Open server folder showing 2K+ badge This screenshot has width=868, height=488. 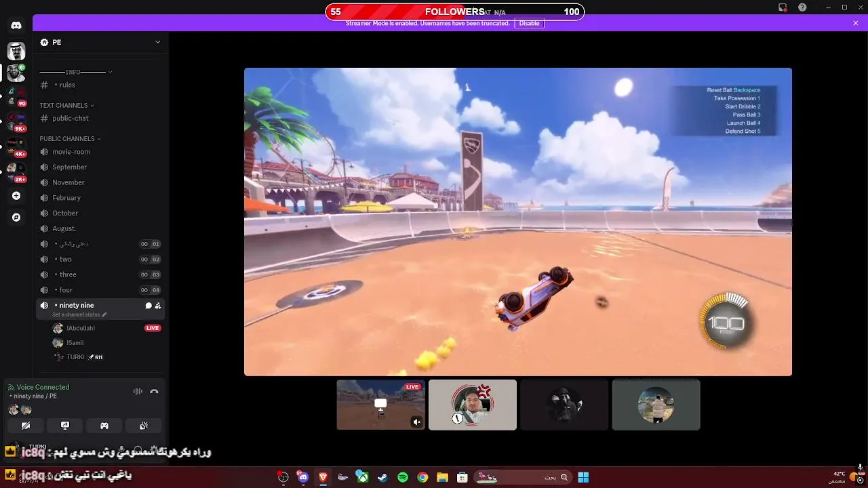point(16,172)
